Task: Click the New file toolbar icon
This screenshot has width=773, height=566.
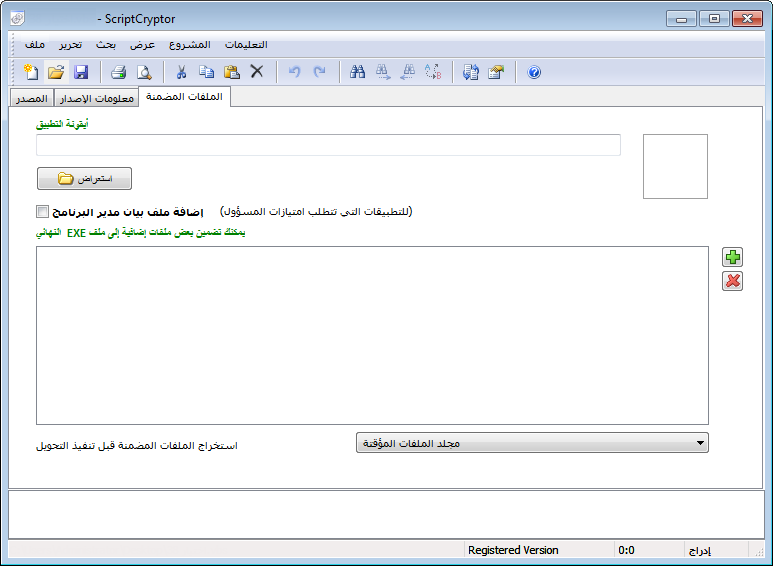Action: [x=31, y=72]
